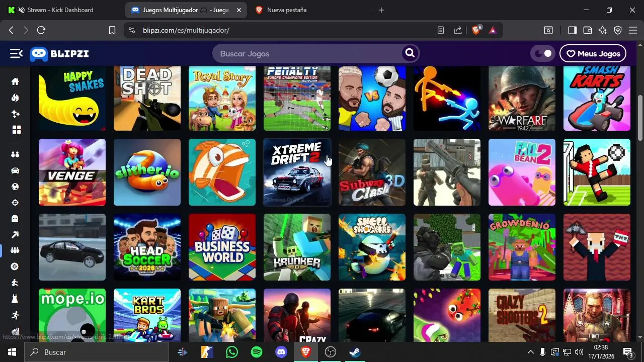Open the pickaxe mining games category
Viewport: 644px width, 362px height.
(15, 234)
